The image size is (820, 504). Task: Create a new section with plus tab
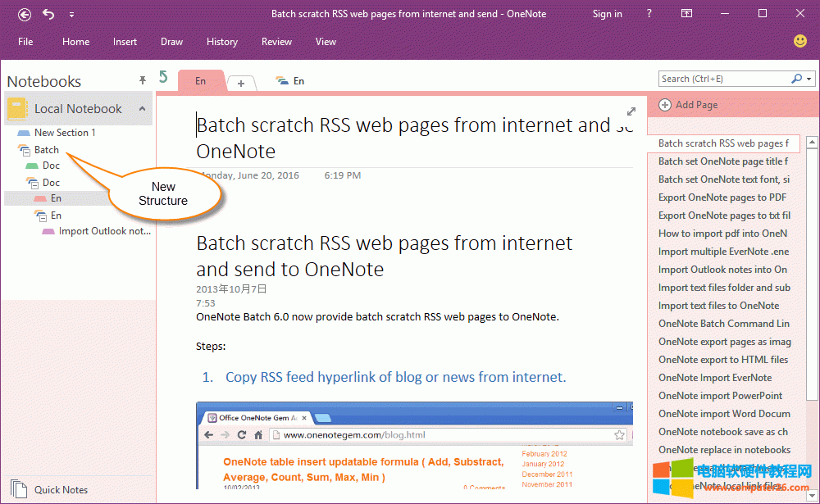[x=241, y=83]
